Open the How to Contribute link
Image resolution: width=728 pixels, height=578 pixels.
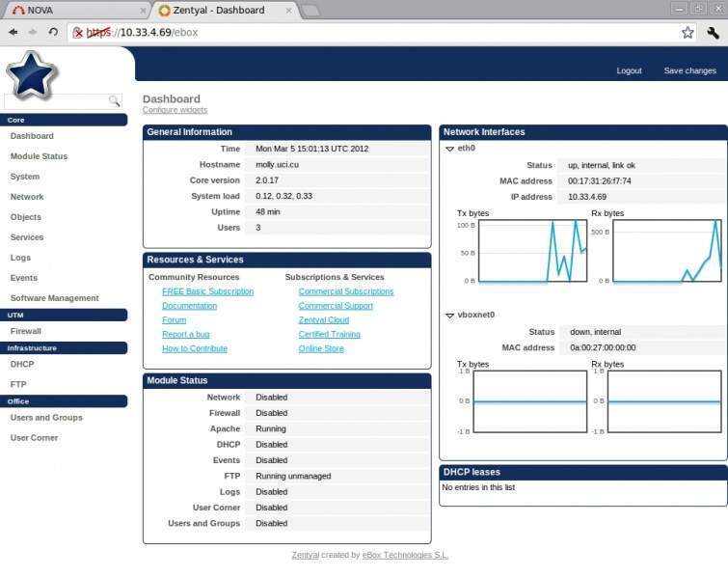[195, 349]
